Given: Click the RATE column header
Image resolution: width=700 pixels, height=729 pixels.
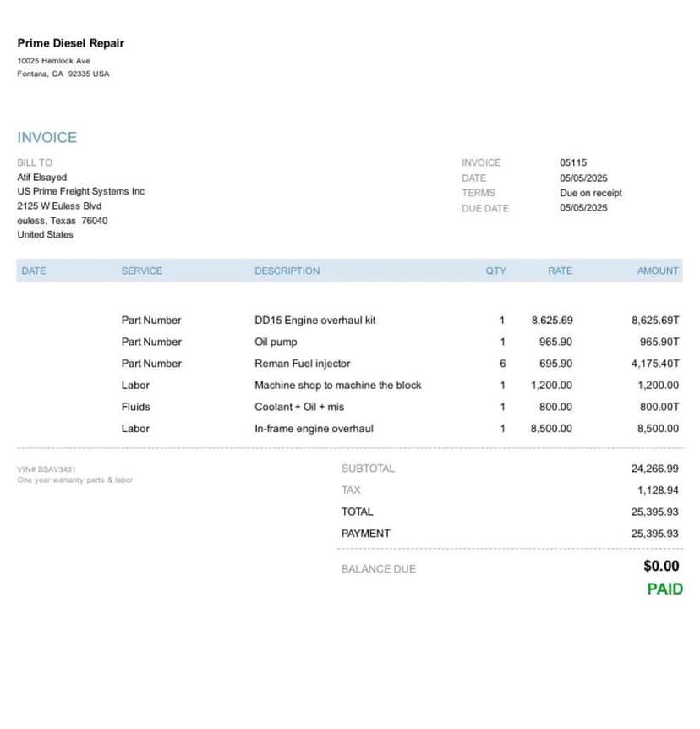Looking at the screenshot, I should [561, 271].
